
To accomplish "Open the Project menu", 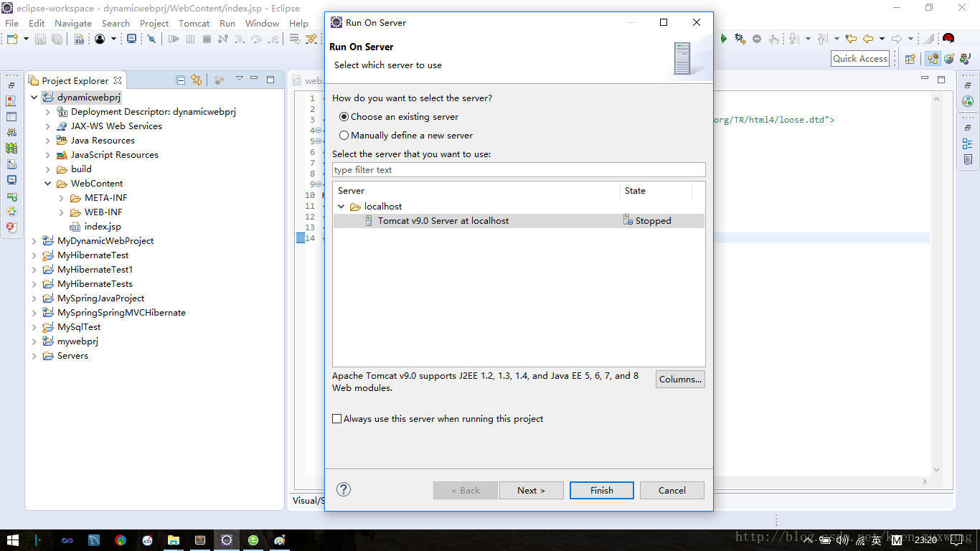I will [154, 23].
